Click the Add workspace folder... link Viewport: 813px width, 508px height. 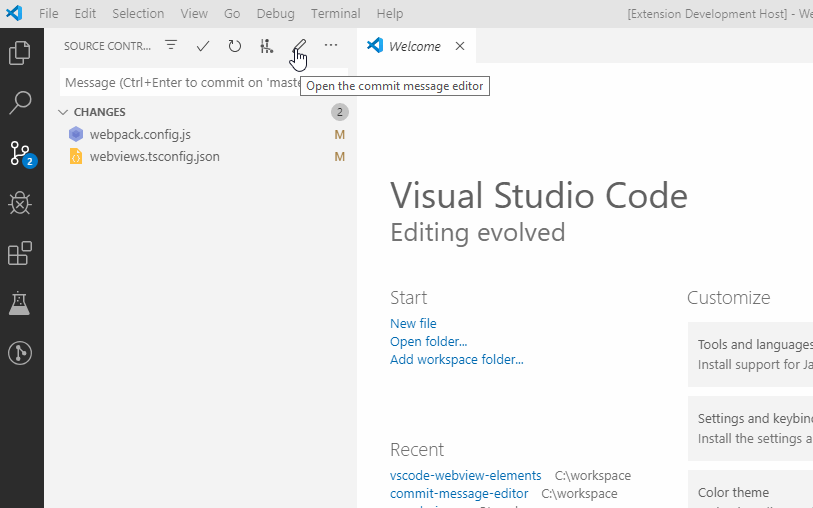coord(457,360)
